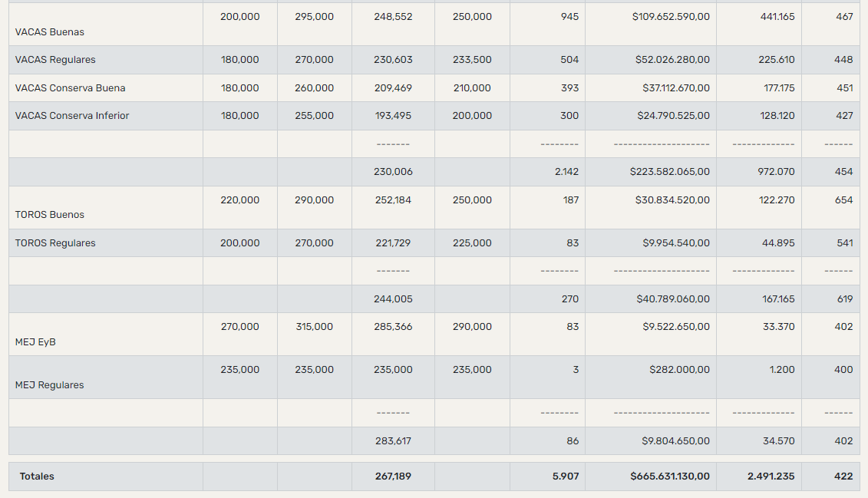
Task: Click the VACAS Conserva Buena label
Action: tap(70, 88)
